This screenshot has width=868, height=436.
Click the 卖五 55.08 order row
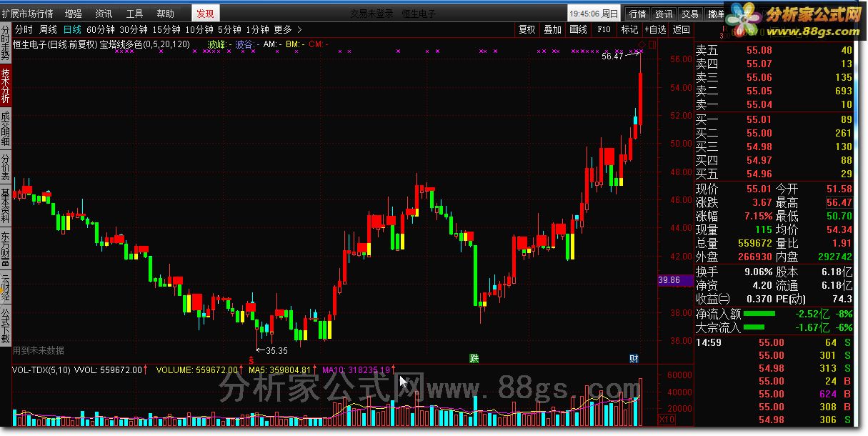click(774, 50)
